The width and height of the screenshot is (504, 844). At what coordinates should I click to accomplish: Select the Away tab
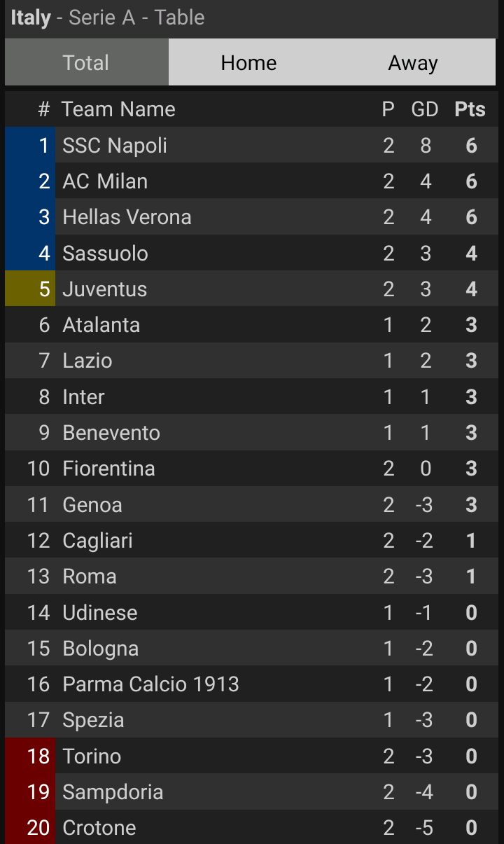[x=413, y=63]
